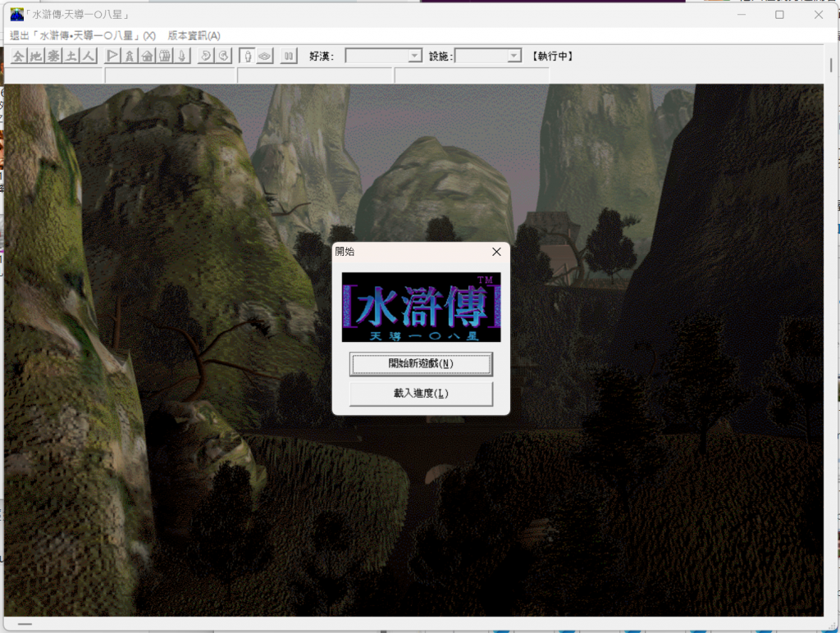Viewport: 840px width, 633px height.
Task: Click the 地 toolbar icon
Action: (x=36, y=56)
